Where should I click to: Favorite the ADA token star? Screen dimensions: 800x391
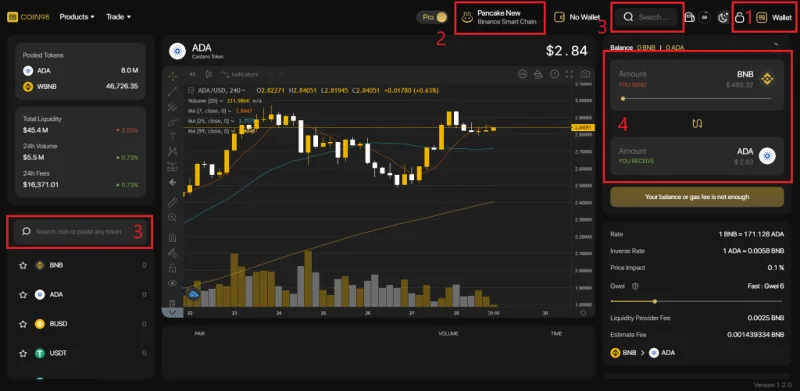[x=22, y=295]
